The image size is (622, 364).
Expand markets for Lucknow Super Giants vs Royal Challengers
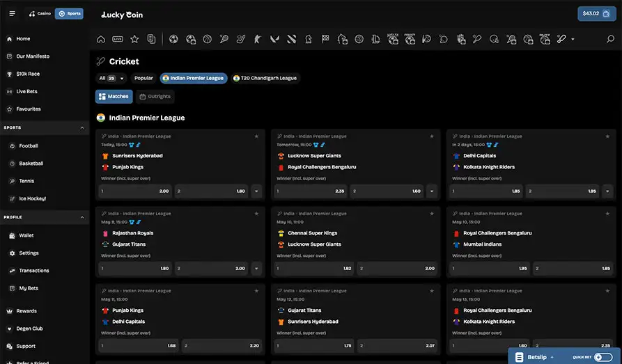[x=432, y=191]
